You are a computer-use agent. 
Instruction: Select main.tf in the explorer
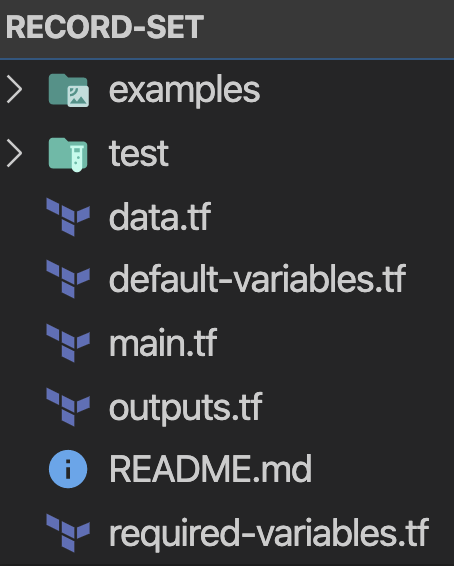[163, 343]
